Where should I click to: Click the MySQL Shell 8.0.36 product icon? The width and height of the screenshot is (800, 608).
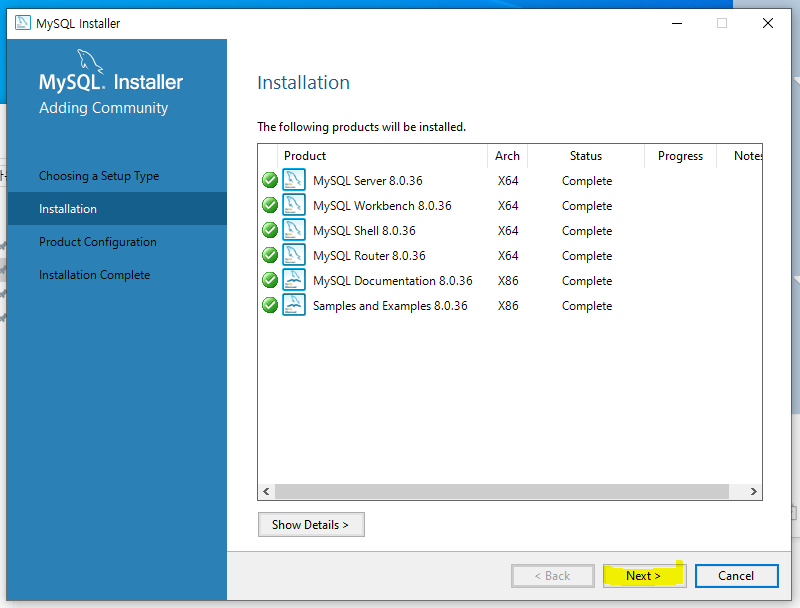tap(294, 230)
